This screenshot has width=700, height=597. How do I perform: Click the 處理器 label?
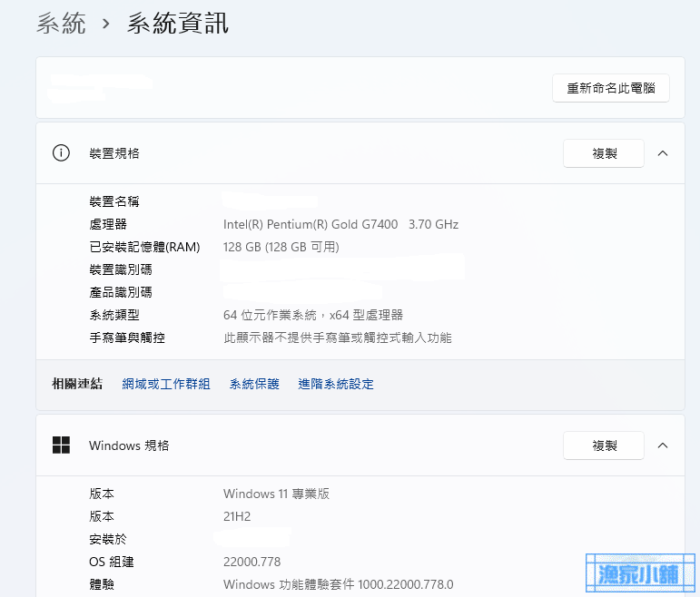point(108,224)
